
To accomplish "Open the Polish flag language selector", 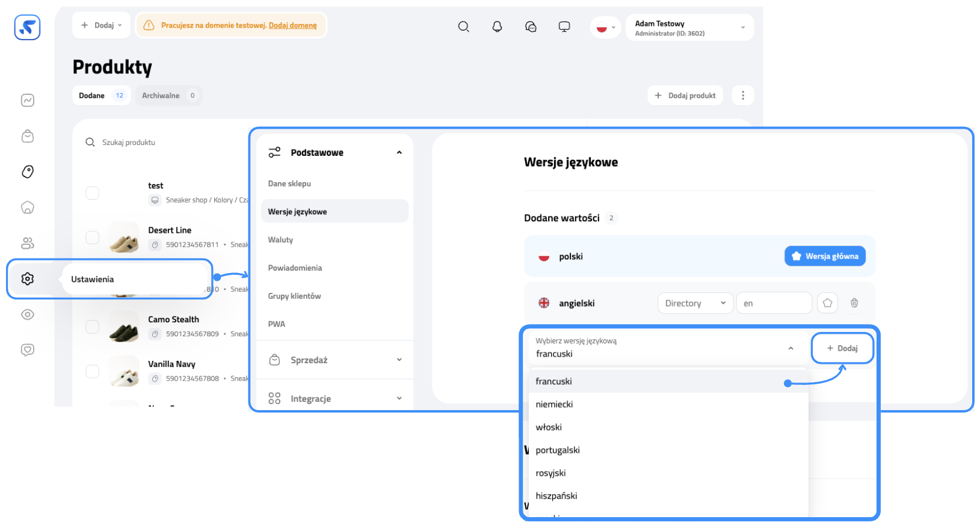I will (x=605, y=27).
